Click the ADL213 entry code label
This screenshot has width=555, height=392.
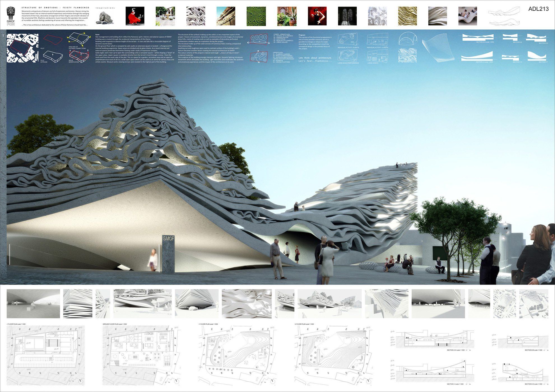(538, 9)
